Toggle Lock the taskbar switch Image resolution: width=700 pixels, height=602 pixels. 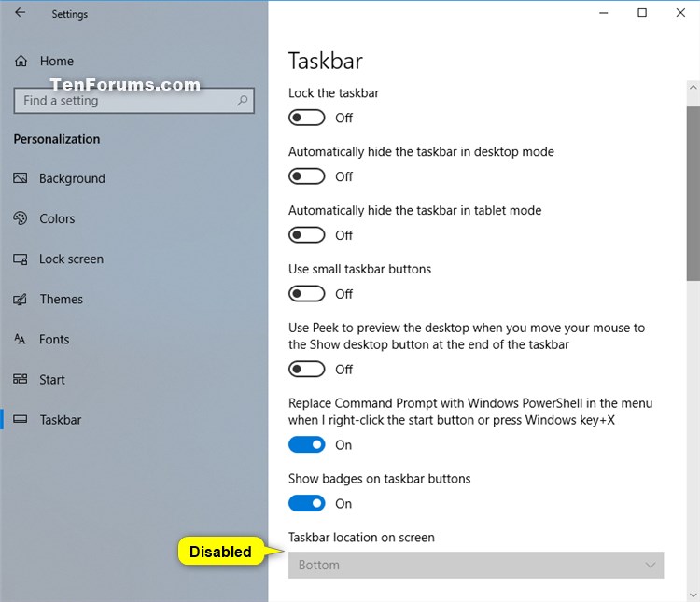(307, 118)
